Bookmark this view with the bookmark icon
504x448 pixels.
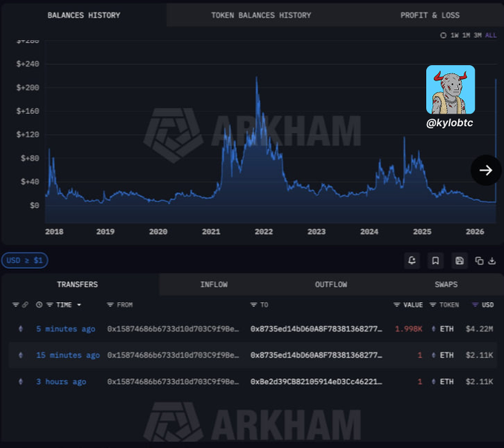(x=436, y=261)
